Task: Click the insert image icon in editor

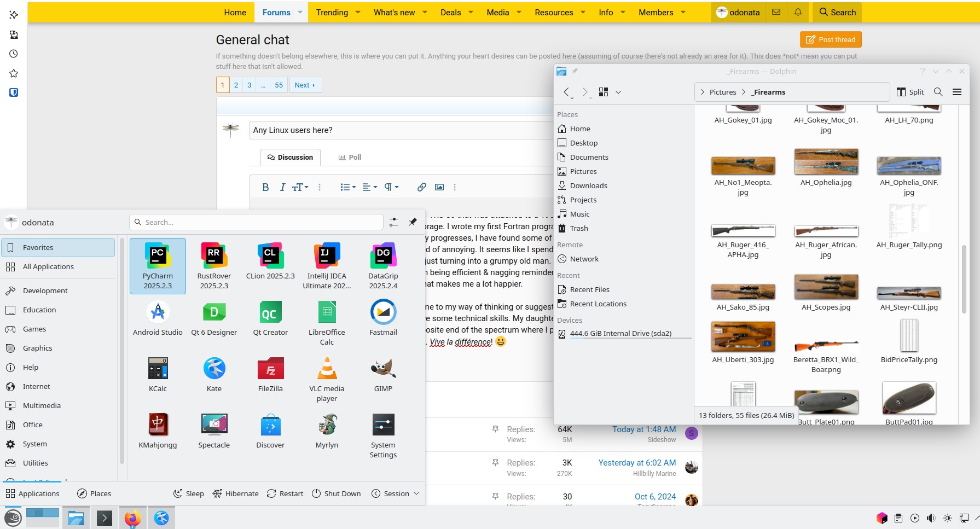Action: pos(439,187)
